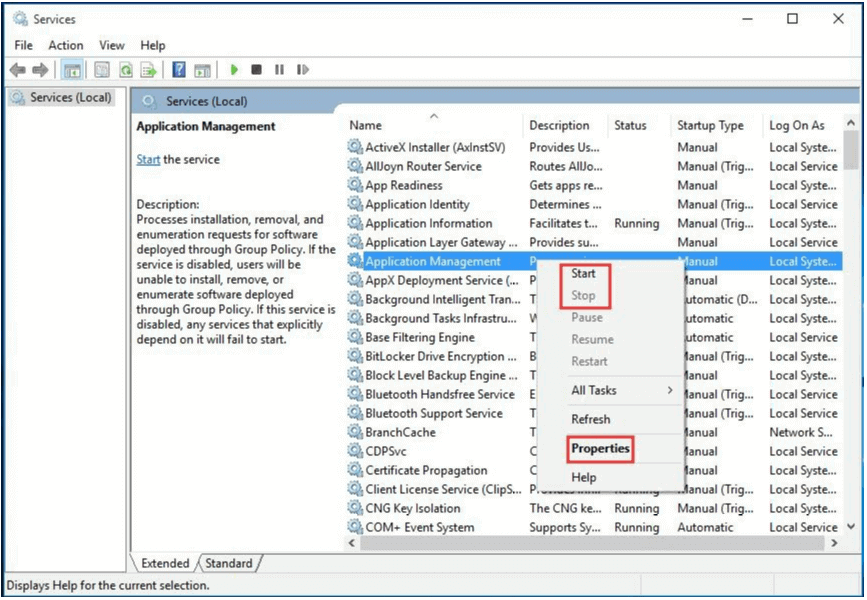
Task: Sort services by the Name column header
Action: [x=366, y=125]
